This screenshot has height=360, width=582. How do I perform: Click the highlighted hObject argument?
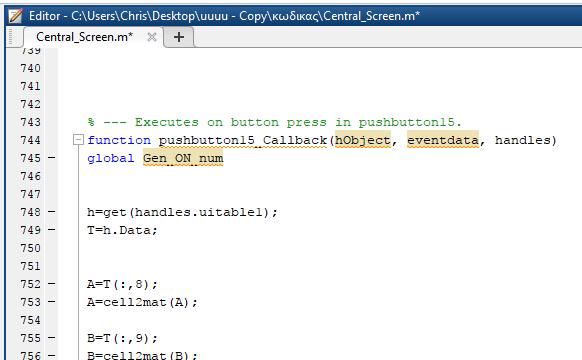point(363,140)
